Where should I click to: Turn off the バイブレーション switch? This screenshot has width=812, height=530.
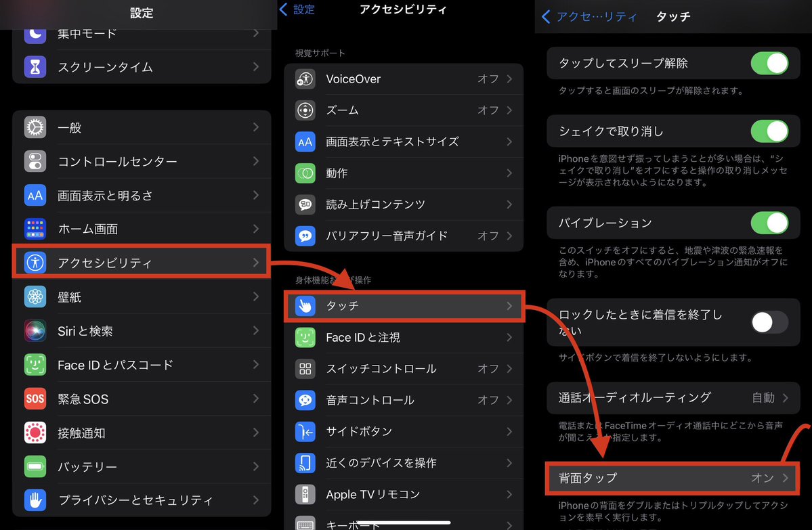click(x=769, y=223)
